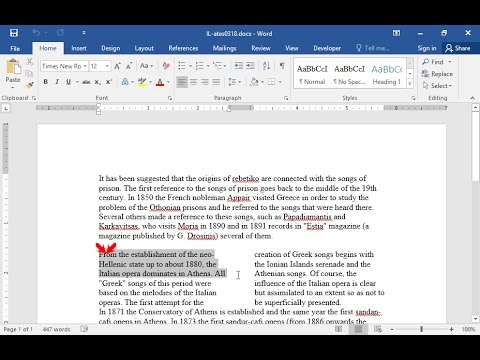The width and height of the screenshot is (480, 360).
Task: Open the Paste options arrow
Action: click(x=13, y=88)
